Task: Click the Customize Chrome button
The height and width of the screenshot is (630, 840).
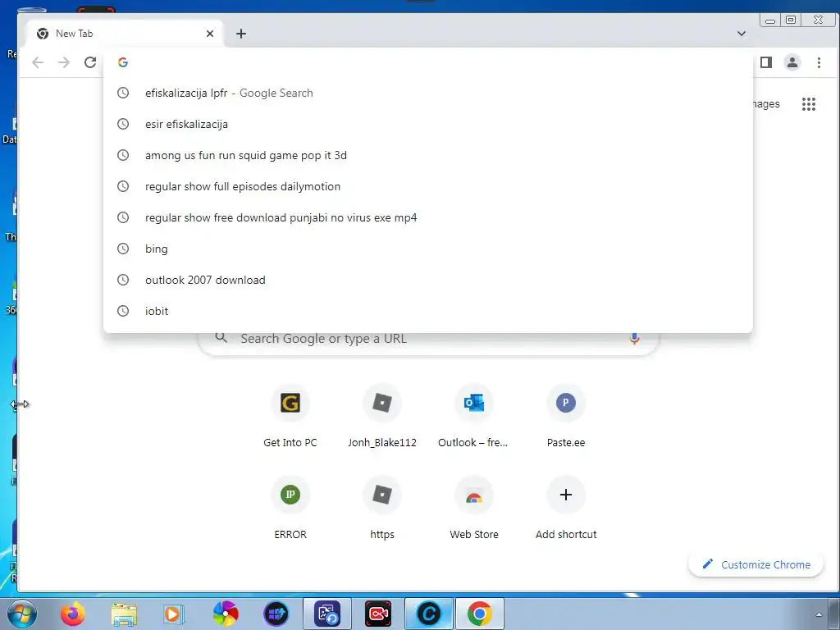Action: 756,564
